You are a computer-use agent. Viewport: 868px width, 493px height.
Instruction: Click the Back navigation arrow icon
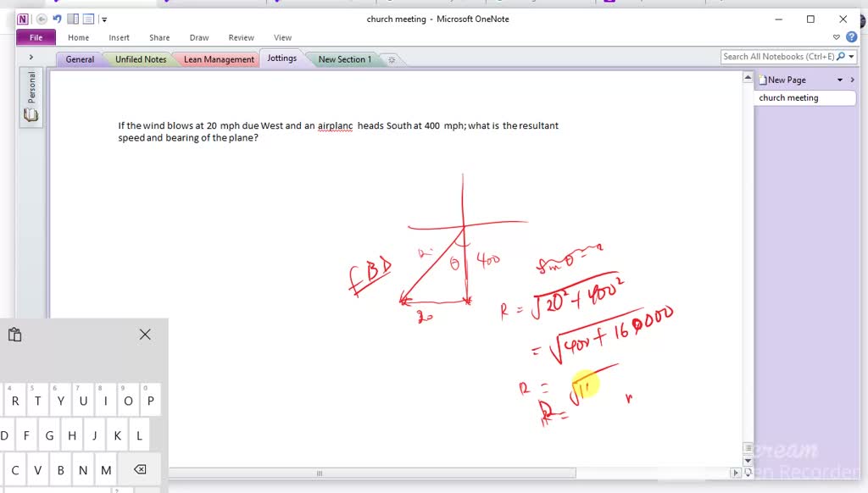(41, 19)
